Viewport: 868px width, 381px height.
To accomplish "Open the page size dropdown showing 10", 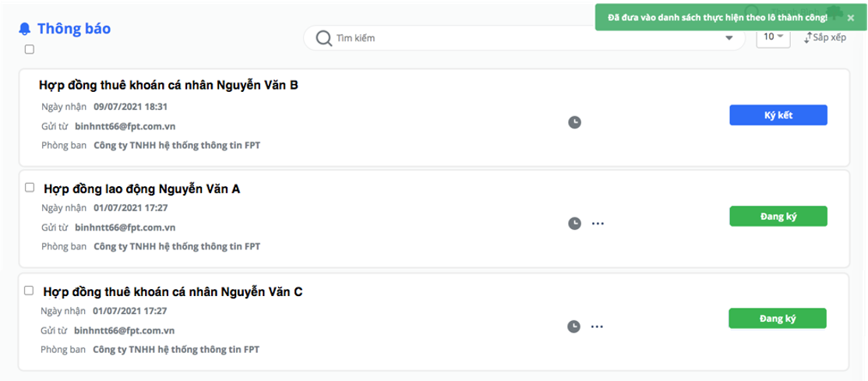I will (x=774, y=37).
